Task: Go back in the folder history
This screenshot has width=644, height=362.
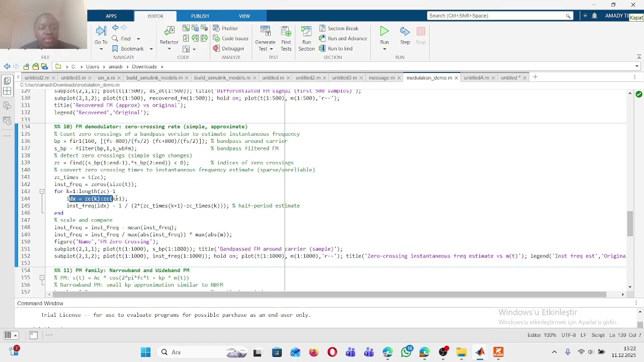Action: [7, 66]
